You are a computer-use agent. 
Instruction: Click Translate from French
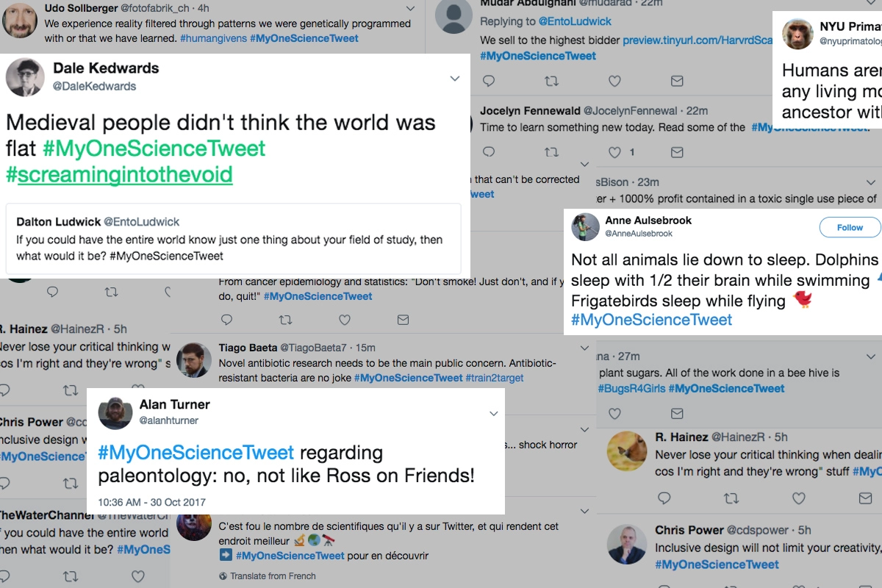pyautogui.click(x=273, y=576)
